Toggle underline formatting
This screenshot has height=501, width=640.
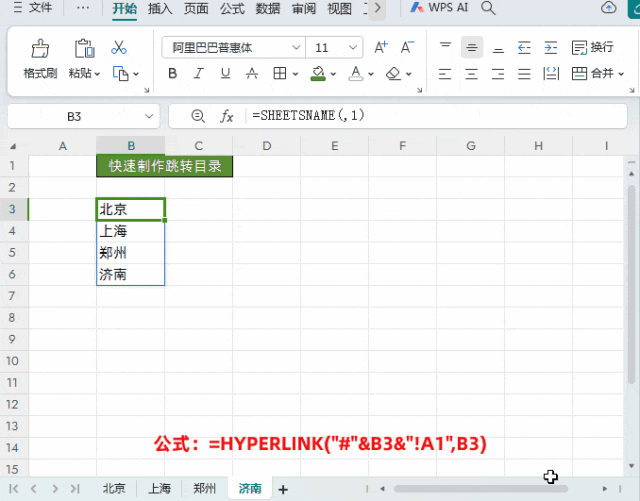pyautogui.click(x=225, y=74)
